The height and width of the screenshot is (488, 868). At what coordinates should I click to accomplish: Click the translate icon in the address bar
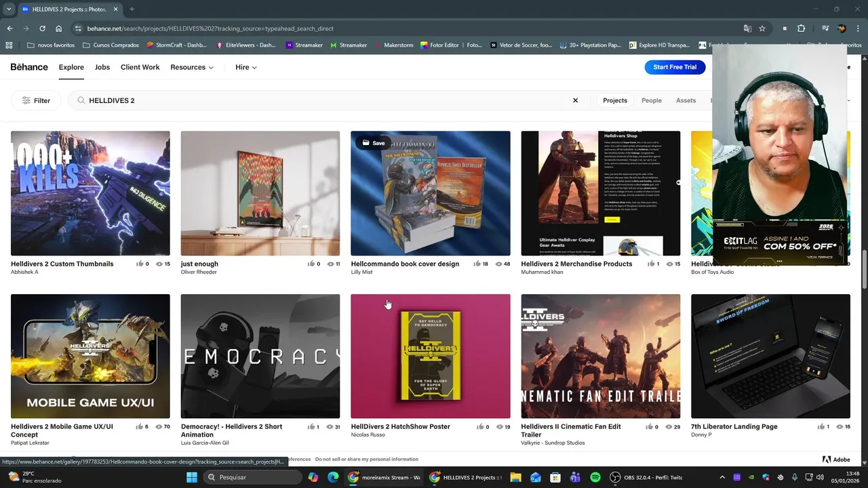(x=747, y=28)
